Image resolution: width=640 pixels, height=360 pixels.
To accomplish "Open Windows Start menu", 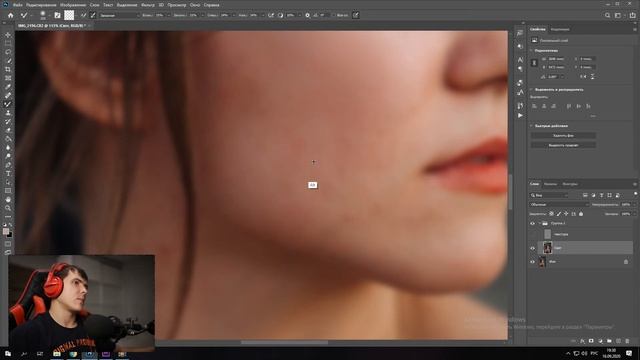I will tap(8, 354).
